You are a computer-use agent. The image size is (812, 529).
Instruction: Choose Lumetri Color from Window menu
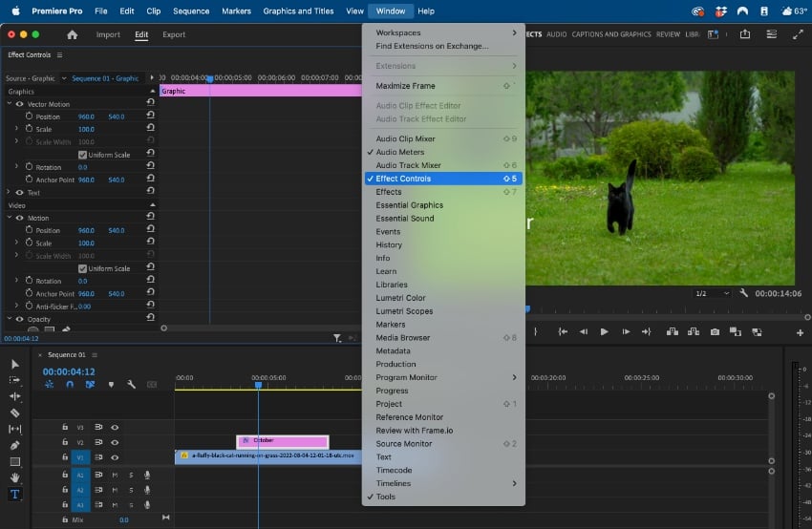(x=400, y=298)
